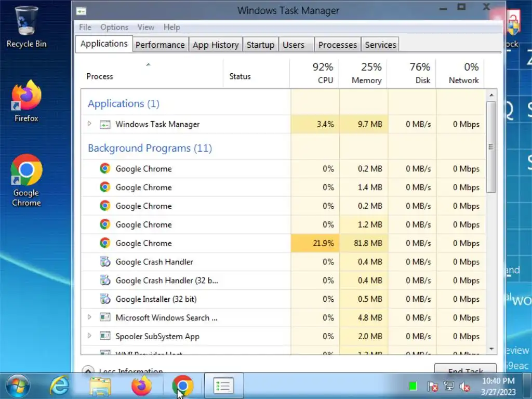Click the green square tray icon
This screenshot has width=532, height=399.
tap(413, 386)
